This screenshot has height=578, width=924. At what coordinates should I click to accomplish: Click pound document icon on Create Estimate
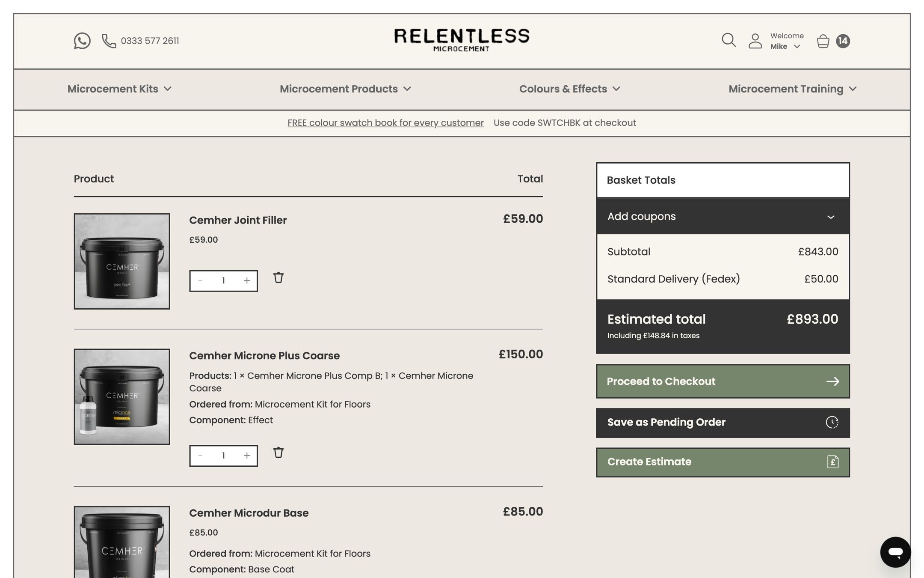coord(832,462)
